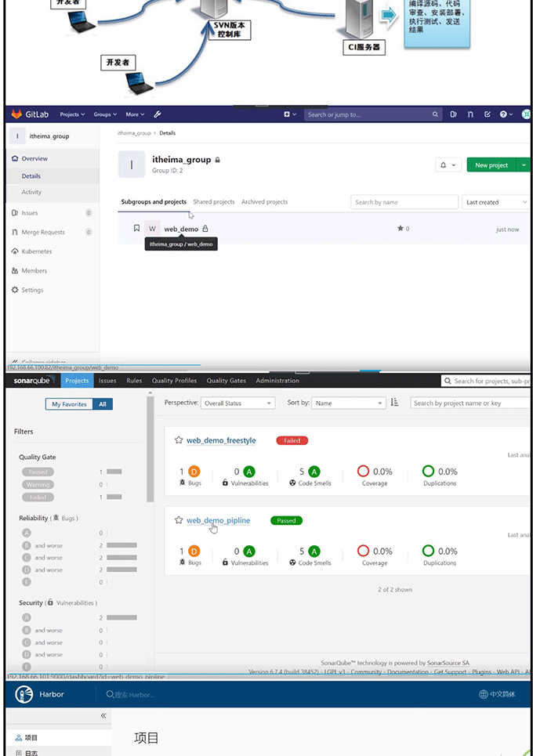Open Harbor language globe selector
The width and height of the screenshot is (533, 756).
click(497, 694)
